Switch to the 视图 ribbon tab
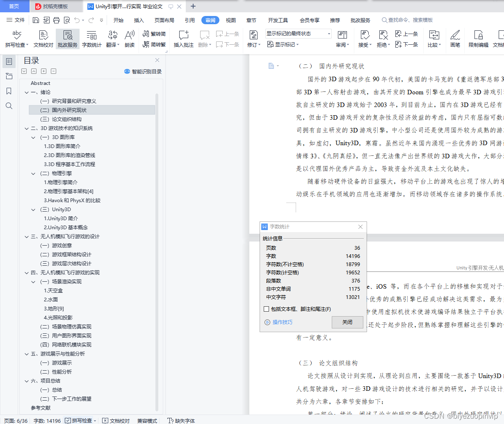 point(231,20)
